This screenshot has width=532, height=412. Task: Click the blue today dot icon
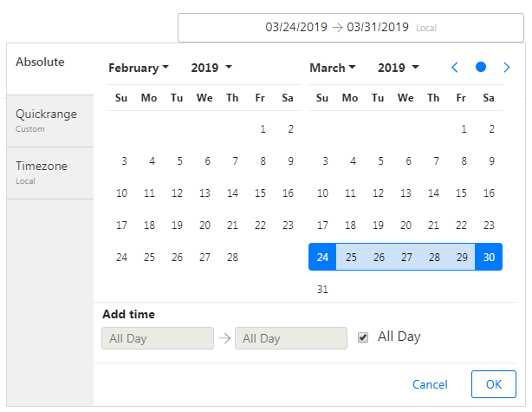pos(480,67)
